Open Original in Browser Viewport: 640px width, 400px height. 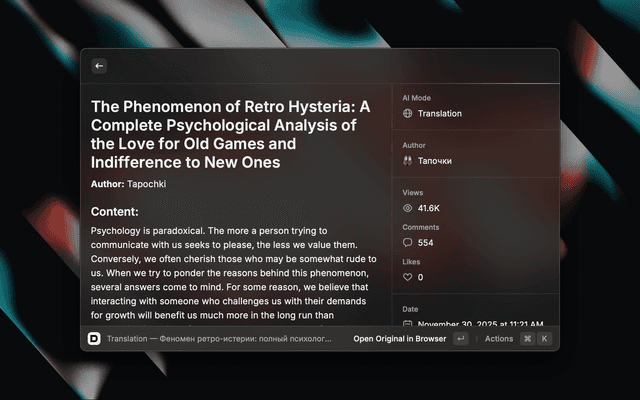400,339
